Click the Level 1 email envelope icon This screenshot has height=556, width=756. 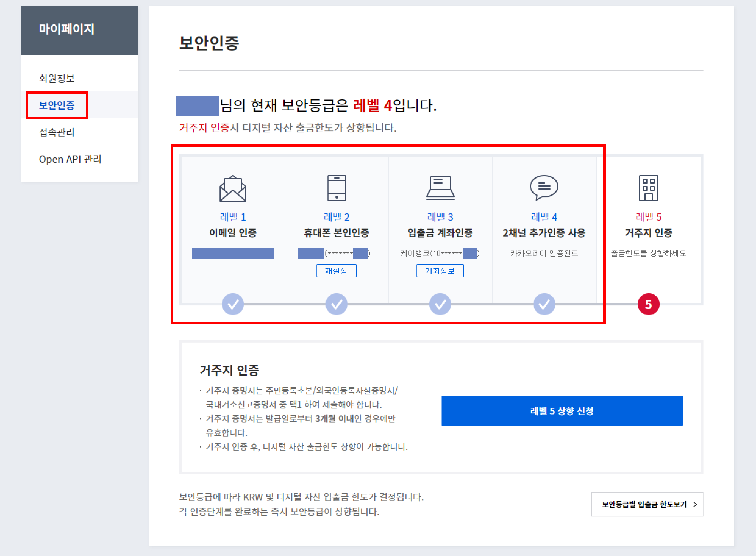click(233, 188)
